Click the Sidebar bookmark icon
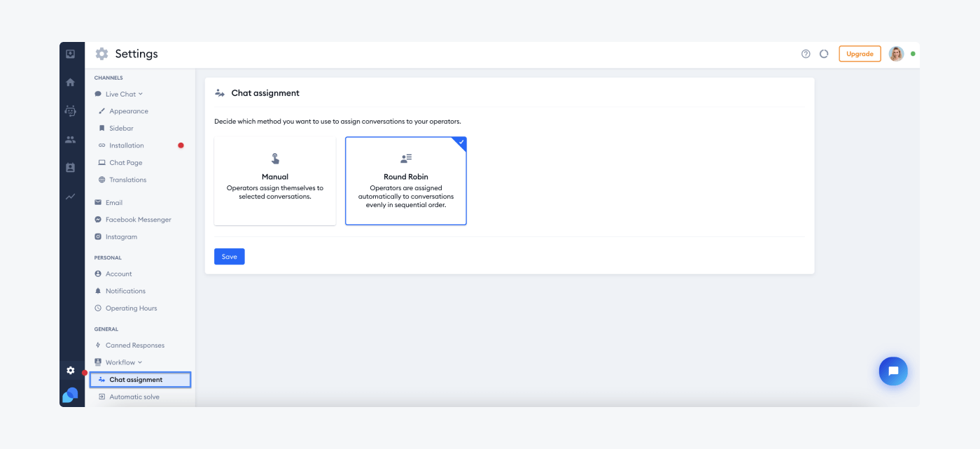This screenshot has width=980, height=449. coord(102,129)
